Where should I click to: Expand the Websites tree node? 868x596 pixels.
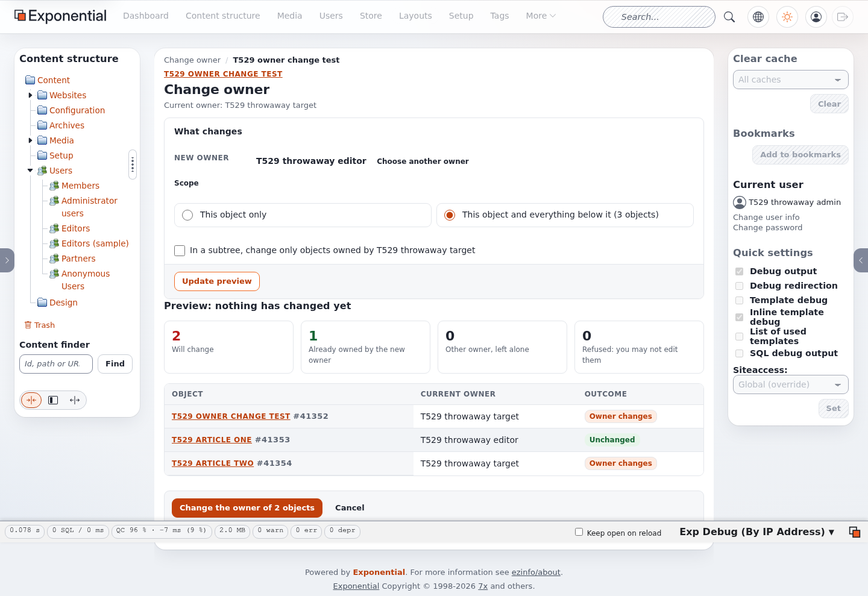tap(30, 95)
